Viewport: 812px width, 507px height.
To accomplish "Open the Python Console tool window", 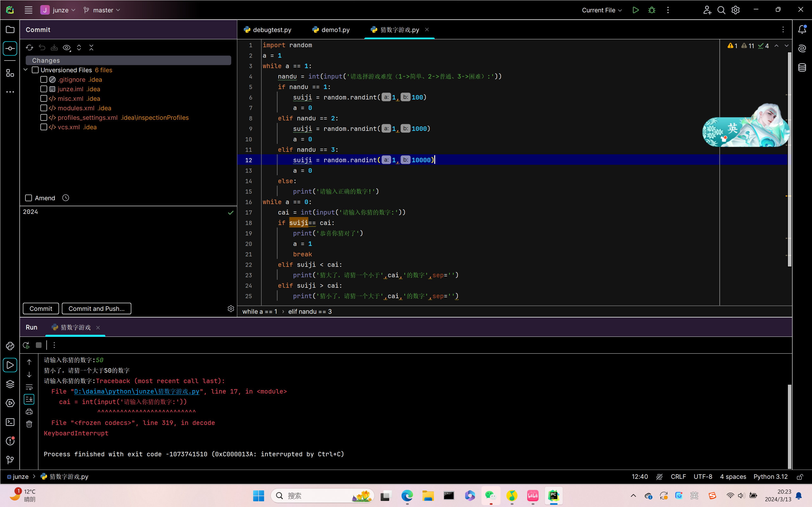I will pyautogui.click(x=10, y=346).
